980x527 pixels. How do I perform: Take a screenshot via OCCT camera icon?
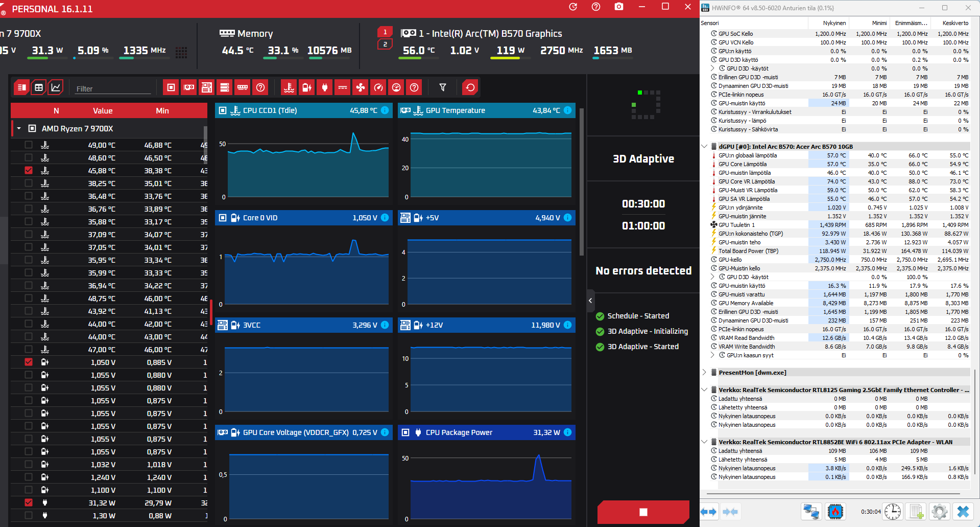619,7
